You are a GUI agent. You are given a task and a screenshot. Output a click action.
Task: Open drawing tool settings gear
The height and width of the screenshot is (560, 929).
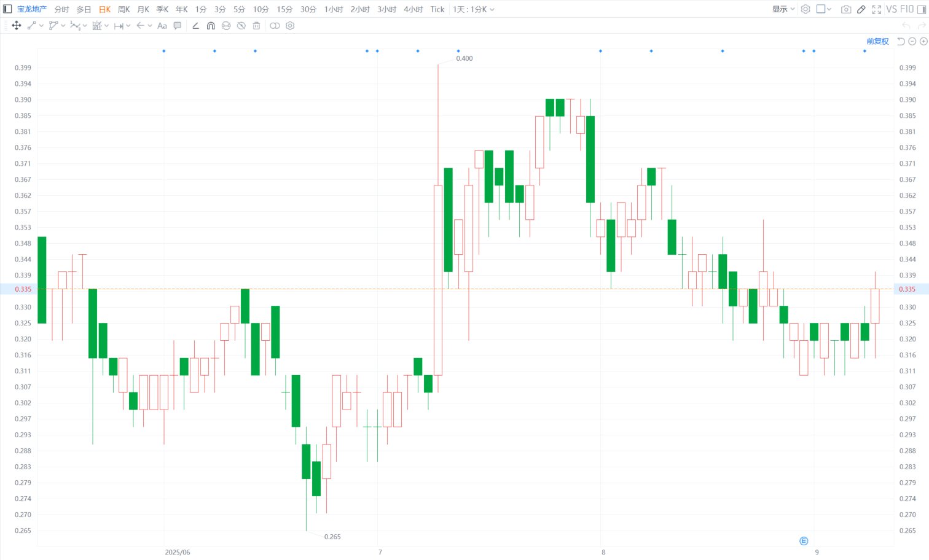(290, 26)
